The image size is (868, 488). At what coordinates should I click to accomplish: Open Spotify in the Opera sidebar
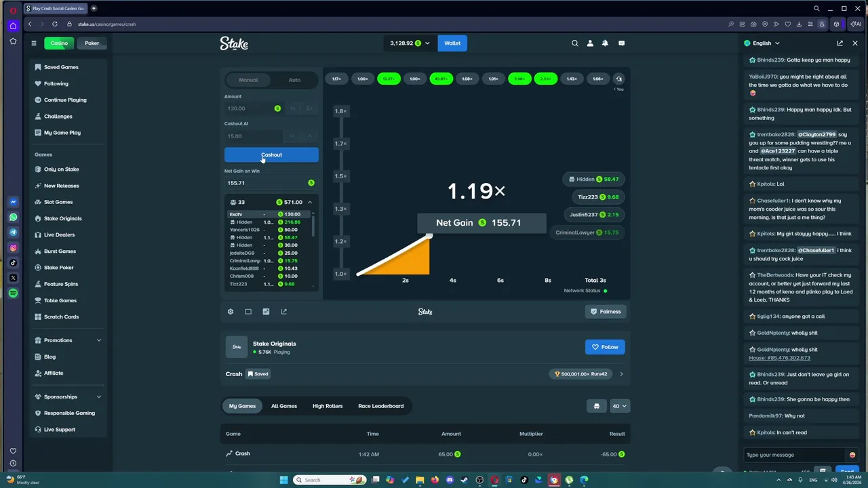(13, 293)
